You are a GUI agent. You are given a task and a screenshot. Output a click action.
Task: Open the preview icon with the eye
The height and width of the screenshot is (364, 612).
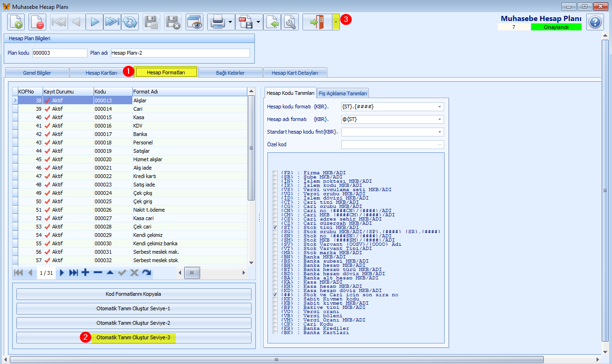pos(194,22)
